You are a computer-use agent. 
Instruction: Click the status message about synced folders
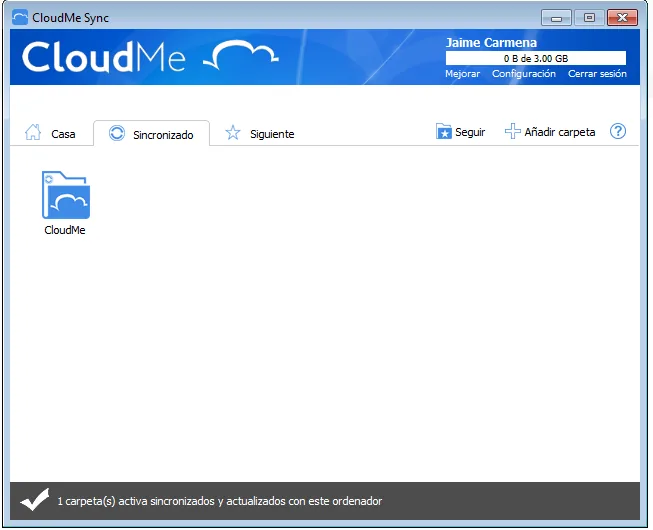(219, 501)
